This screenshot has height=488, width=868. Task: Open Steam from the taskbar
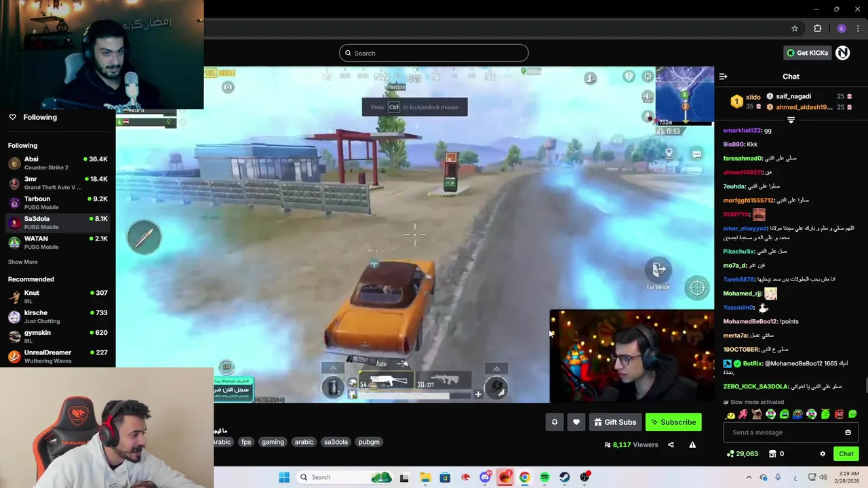(x=564, y=477)
